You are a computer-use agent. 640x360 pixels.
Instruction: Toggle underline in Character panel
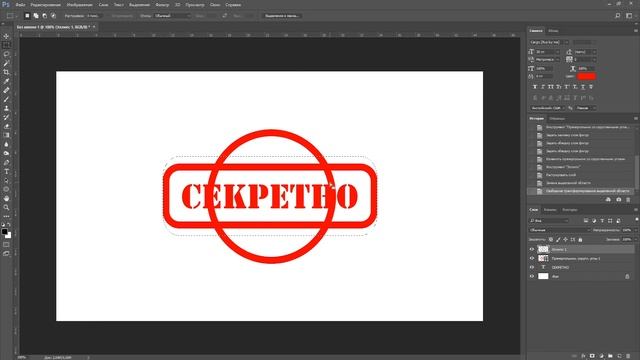coord(583,87)
